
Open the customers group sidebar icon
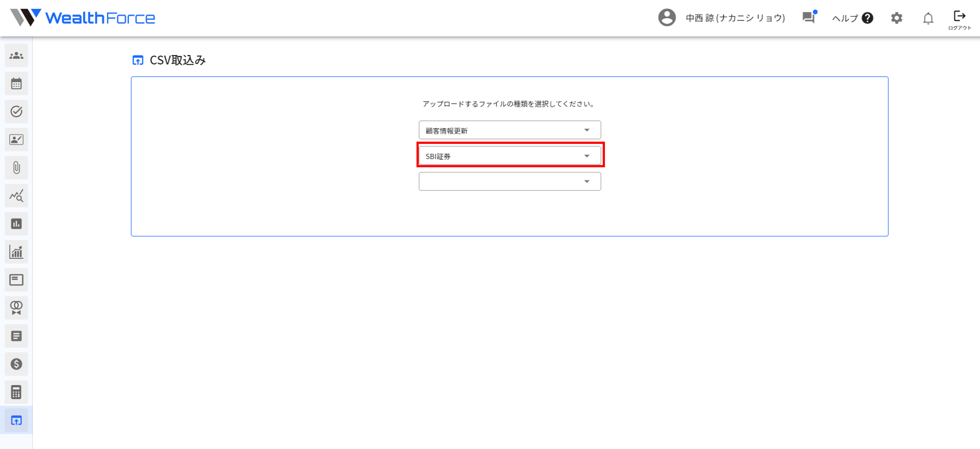[16, 55]
